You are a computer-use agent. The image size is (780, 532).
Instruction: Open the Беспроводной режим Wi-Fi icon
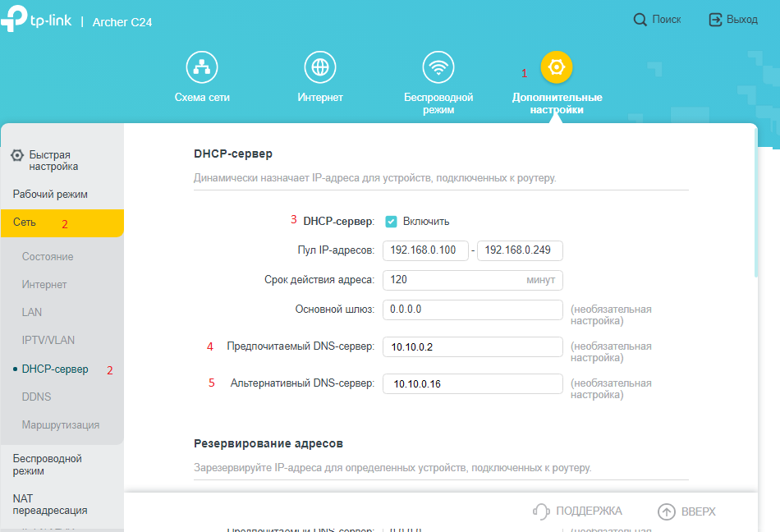click(438, 67)
